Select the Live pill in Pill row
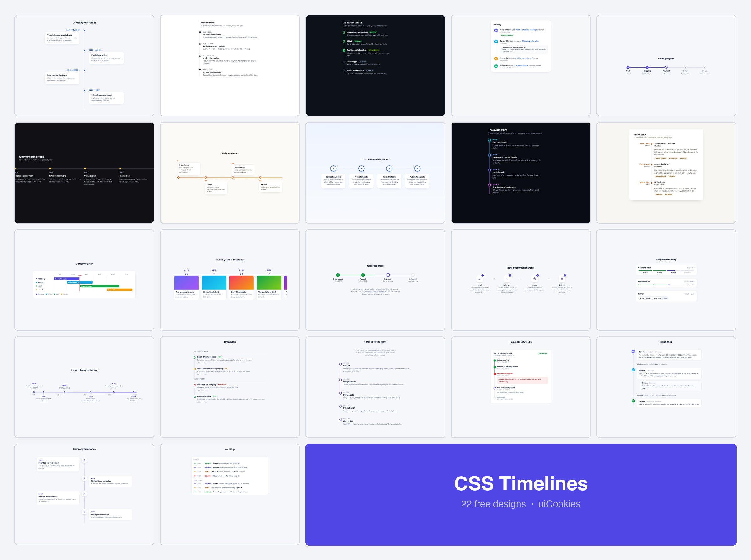The width and height of the screenshot is (751, 560). point(665,298)
